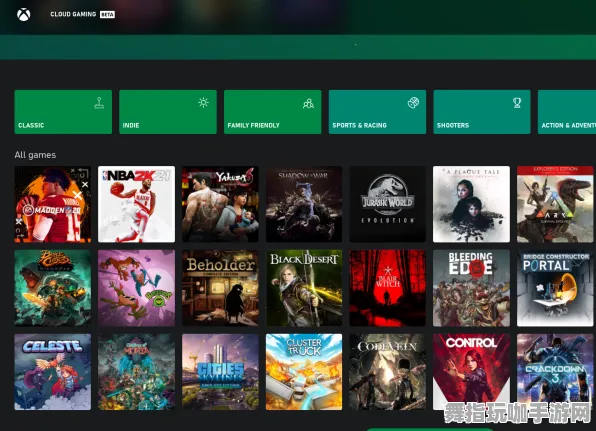Click the people icon on Family Friendly tile

coord(308,103)
